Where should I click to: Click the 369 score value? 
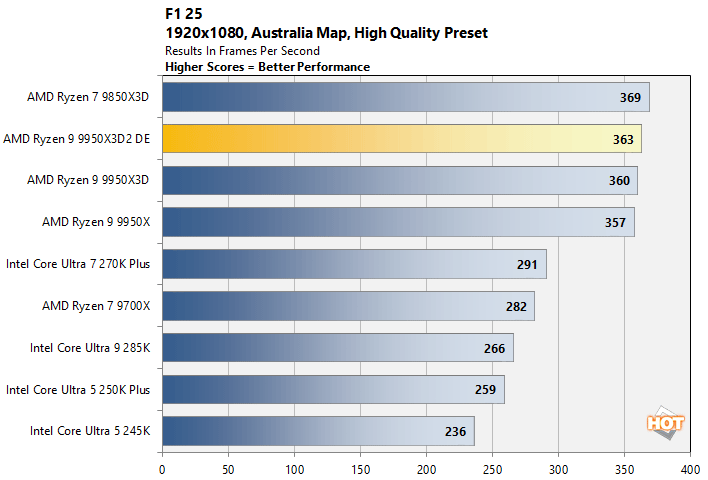pos(630,98)
